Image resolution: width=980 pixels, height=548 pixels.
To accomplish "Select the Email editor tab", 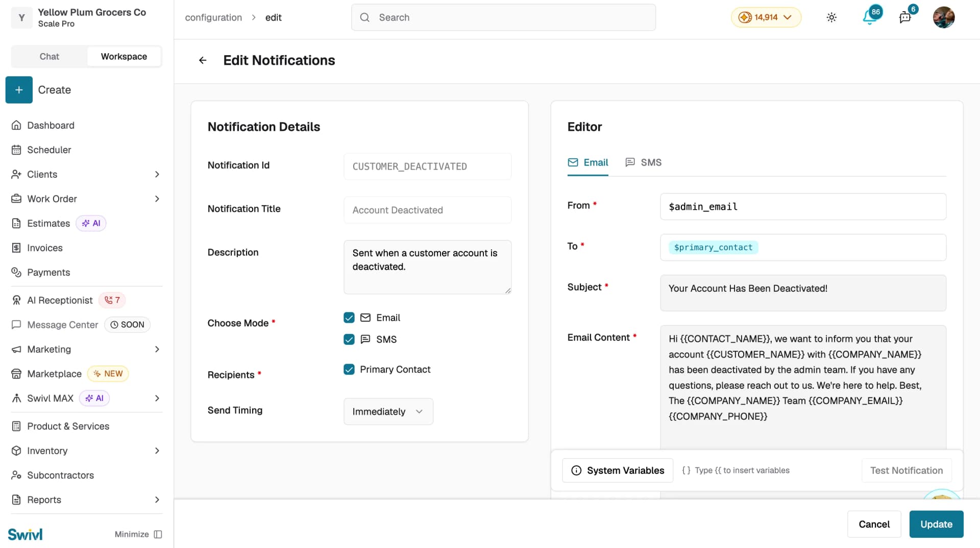I will (x=588, y=162).
